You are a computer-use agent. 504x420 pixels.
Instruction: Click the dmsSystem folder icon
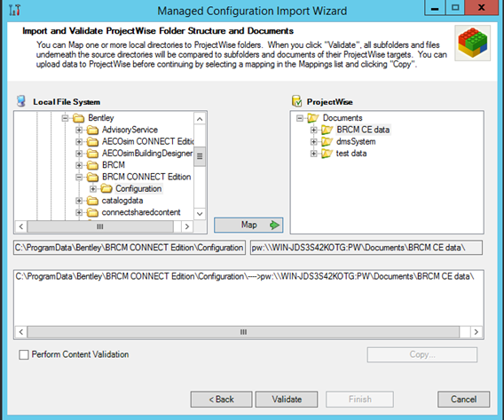[x=327, y=142]
